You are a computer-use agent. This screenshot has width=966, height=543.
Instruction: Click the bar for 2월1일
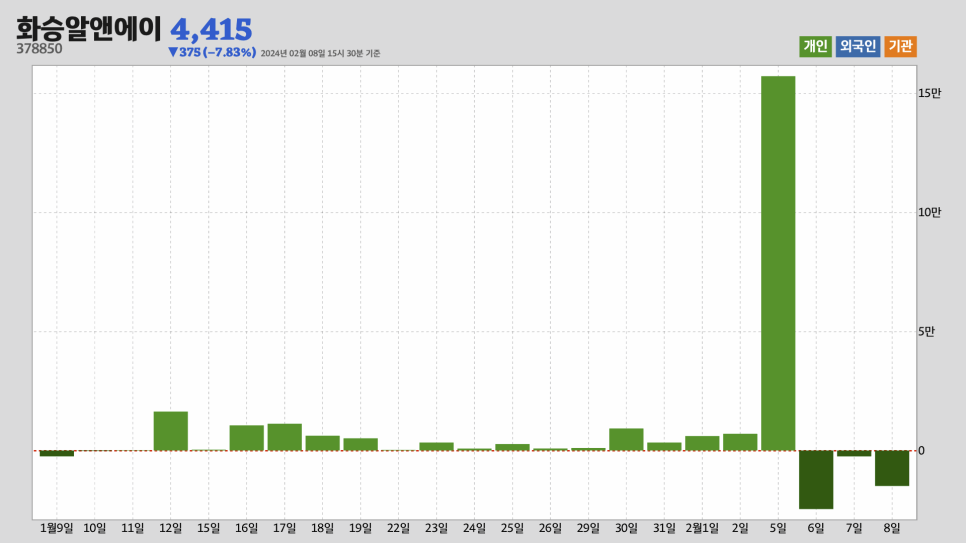[702, 443]
